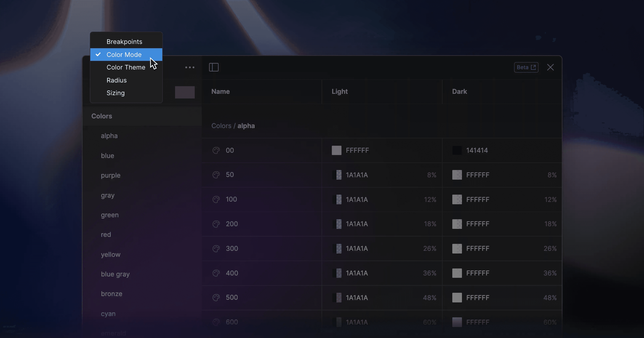Open the Light FFFFFF swatch for 00
The image size is (644, 338).
click(336, 150)
